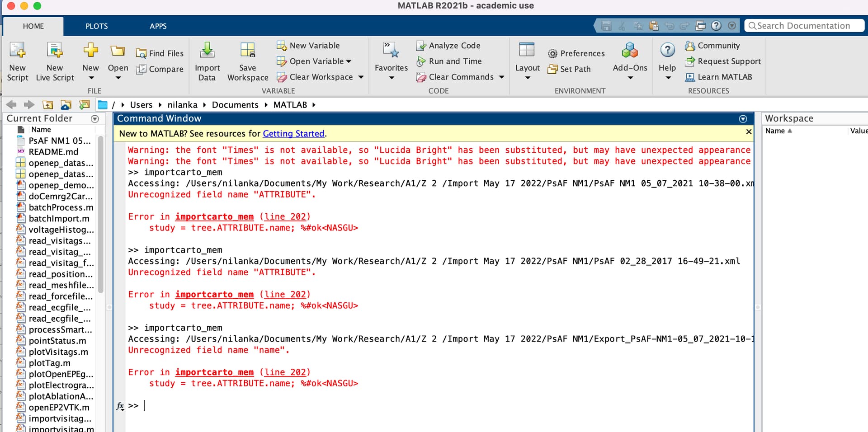Open the Getting Started link

click(x=293, y=134)
